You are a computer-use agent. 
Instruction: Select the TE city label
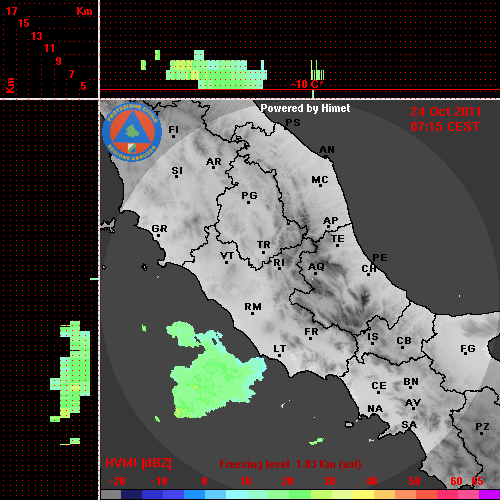tap(338, 239)
